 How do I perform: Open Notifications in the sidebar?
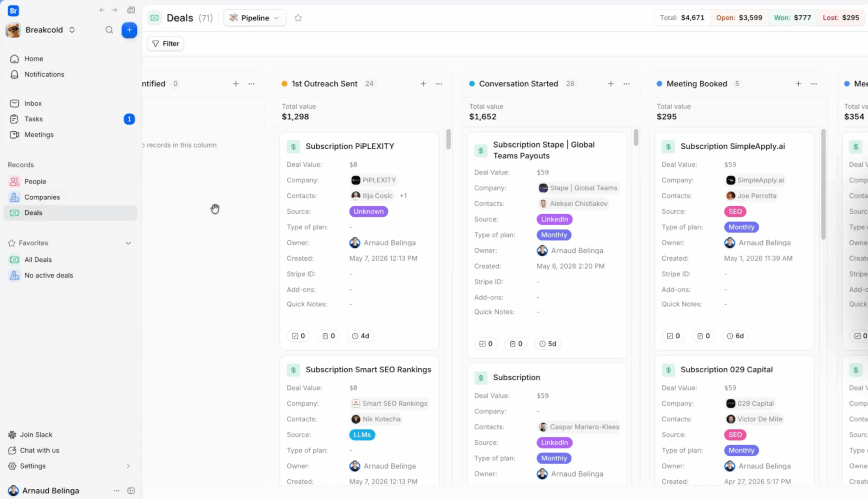pyautogui.click(x=70, y=74)
